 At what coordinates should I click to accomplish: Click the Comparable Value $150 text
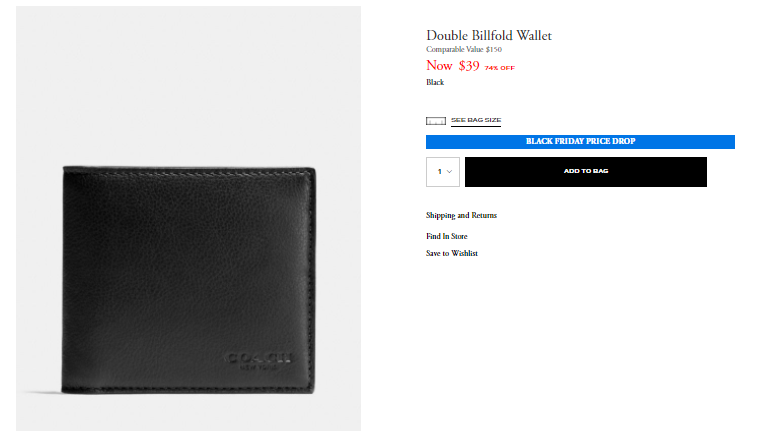pyautogui.click(x=464, y=50)
